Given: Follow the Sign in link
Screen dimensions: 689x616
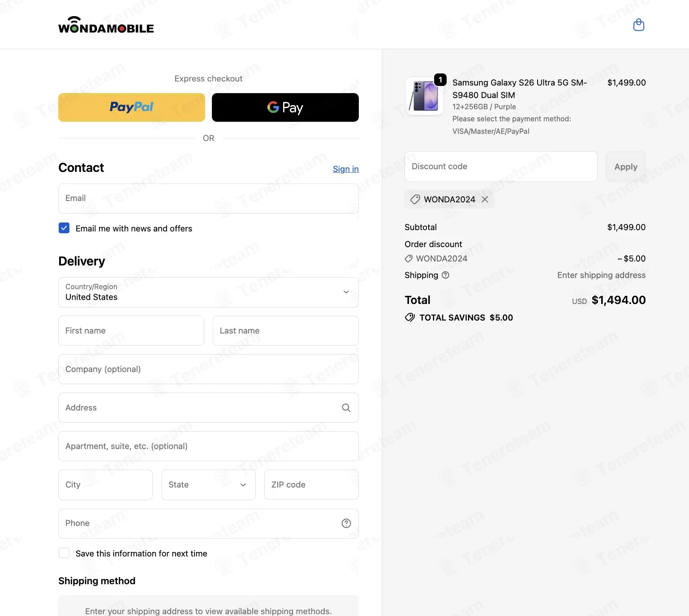Looking at the screenshot, I should [x=346, y=169].
